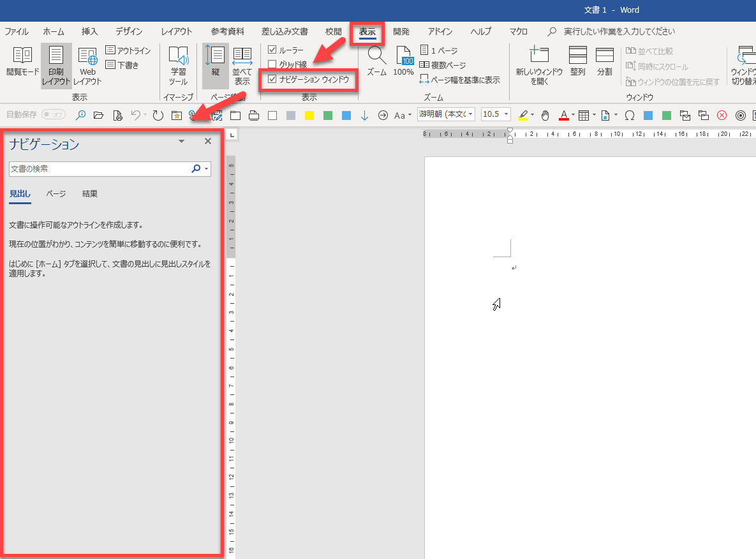Viewport: 756px width, 559px height.
Task: Uncheck the ナビゲーション ウィンドウ checkbox
Action: coord(272,79)
